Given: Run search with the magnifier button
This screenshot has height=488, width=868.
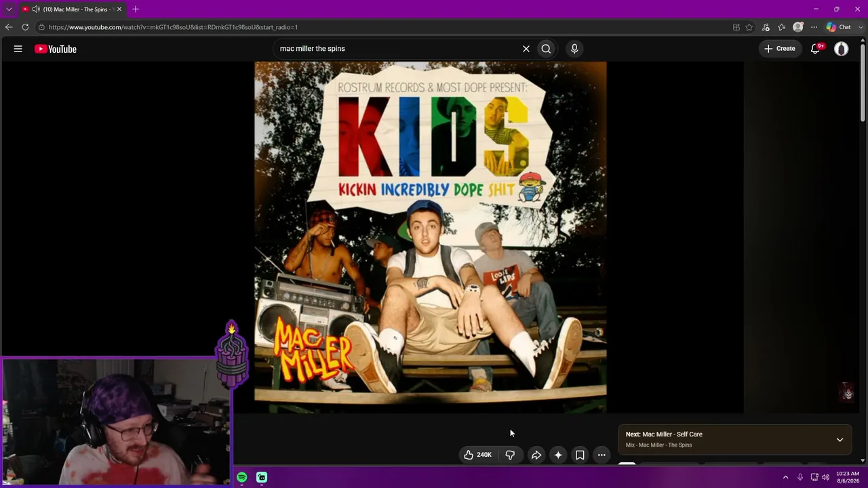Looking at the screenshot, I should [x=546, y=49].
